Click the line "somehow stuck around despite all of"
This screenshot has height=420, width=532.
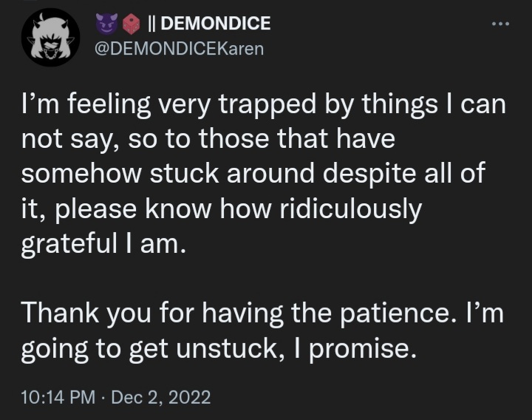[253, 174]
